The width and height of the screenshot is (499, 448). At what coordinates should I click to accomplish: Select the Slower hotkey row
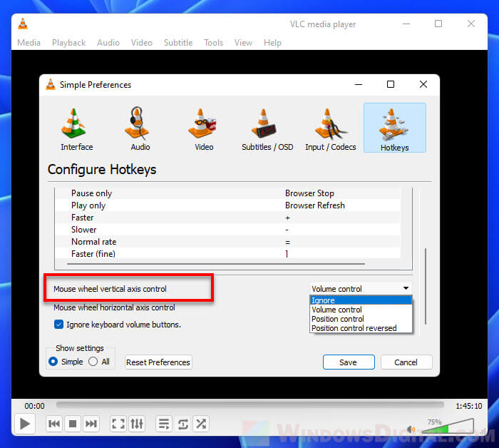tap(228, 230)
